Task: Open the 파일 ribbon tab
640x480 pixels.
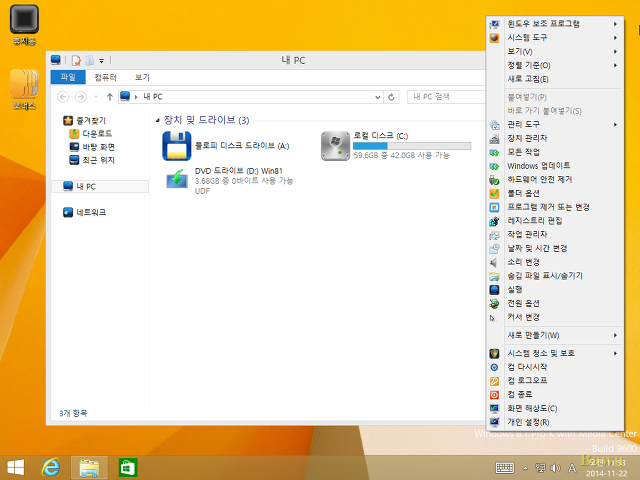Action: coord(68,77)
